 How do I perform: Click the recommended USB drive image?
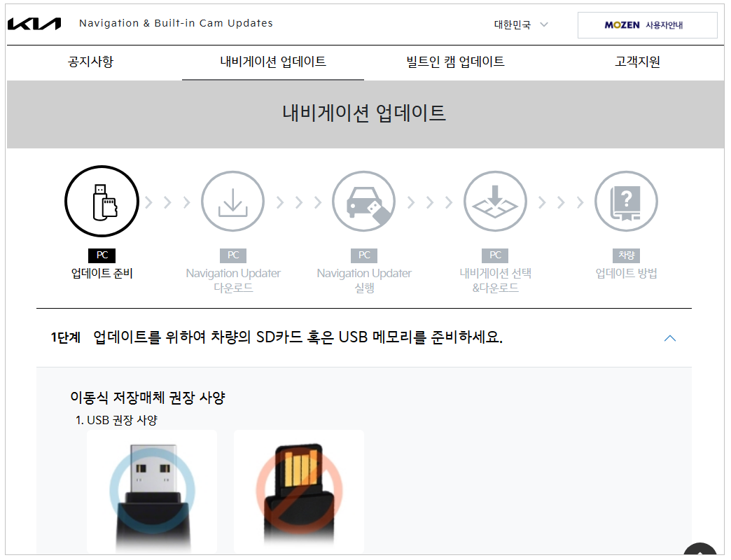click(x=152, y=492)
